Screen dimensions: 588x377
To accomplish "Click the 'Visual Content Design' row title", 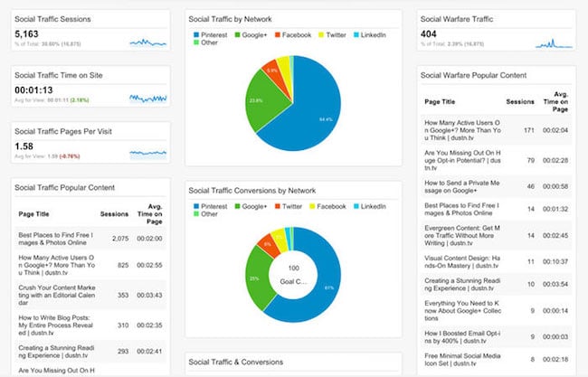I will [x=462, y=261].
